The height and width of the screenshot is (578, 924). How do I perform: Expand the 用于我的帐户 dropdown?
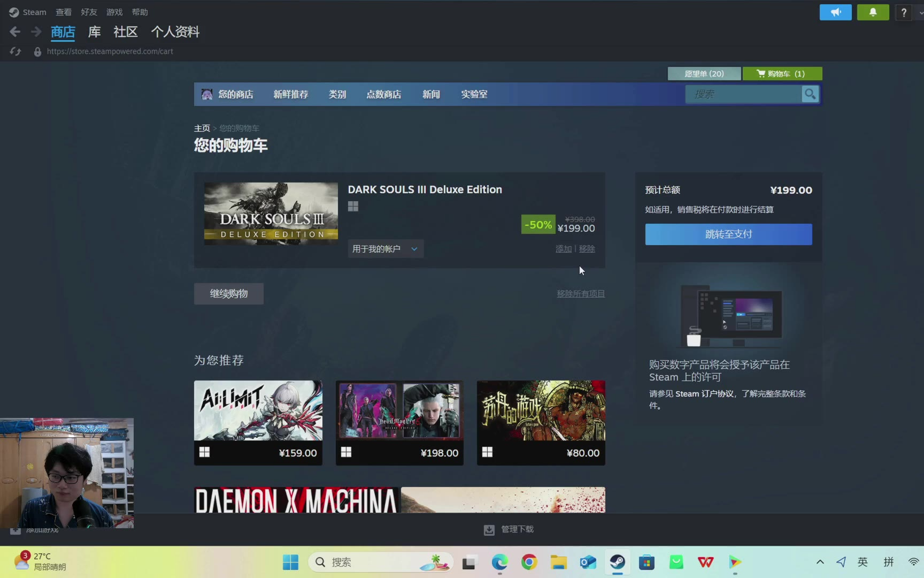click(x=386, y=249)
